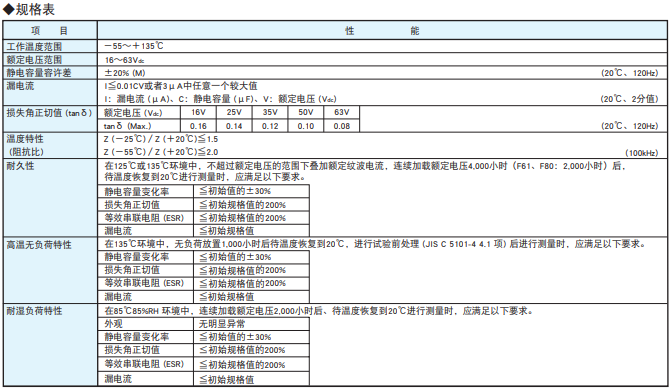Click the 'I: 漏电流 (μA)、C: 静电容量' legend line
This screenshot has width=670, height=392.
(x=220, y=99)
